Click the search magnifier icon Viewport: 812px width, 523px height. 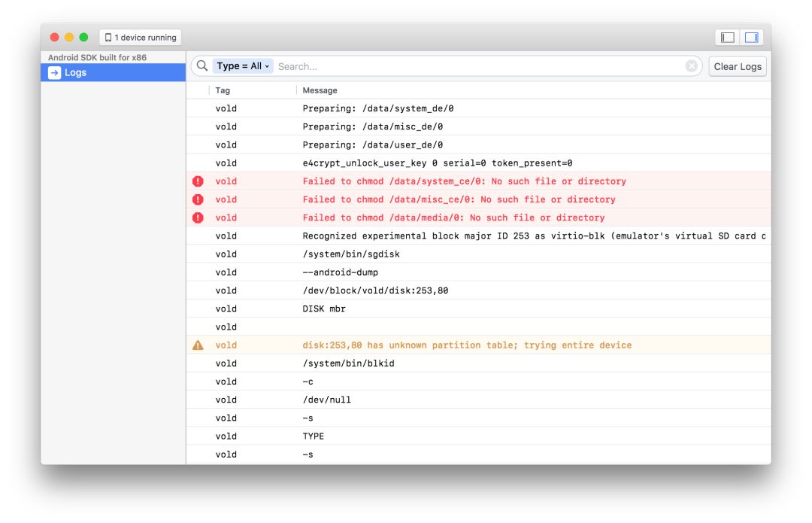tap(202, 65)
